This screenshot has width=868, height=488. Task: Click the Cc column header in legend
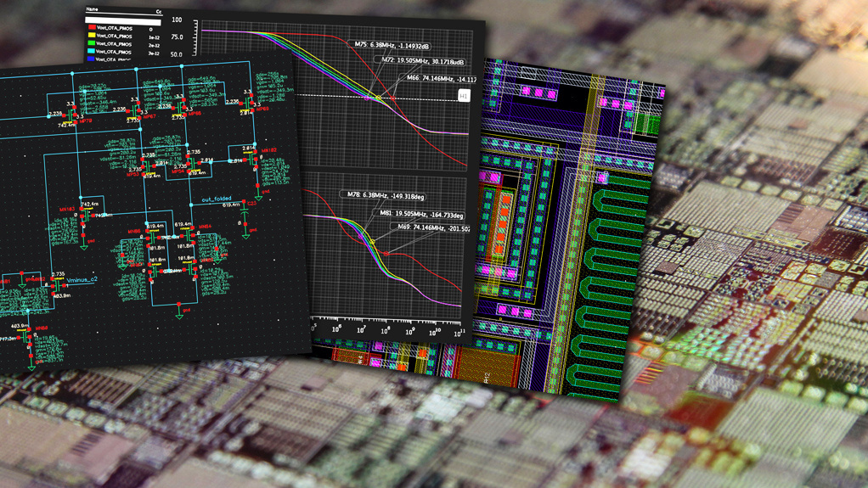(x=158, y=12)
